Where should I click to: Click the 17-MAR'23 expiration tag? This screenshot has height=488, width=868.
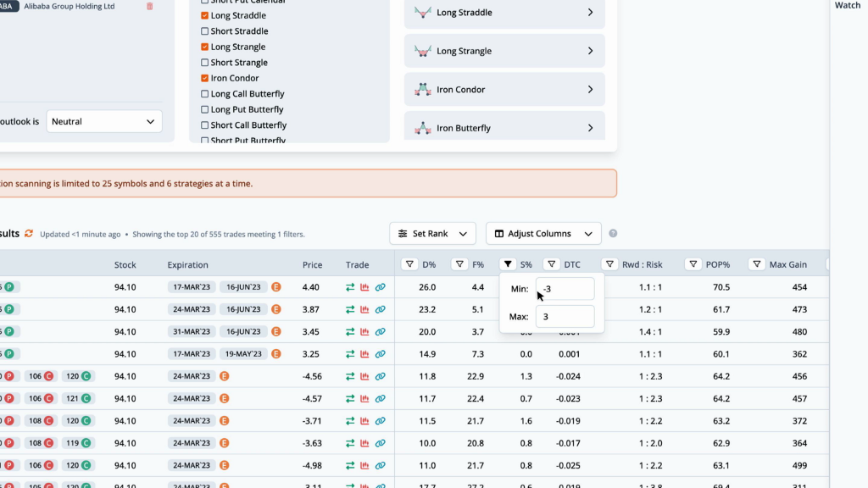(191, 287)
